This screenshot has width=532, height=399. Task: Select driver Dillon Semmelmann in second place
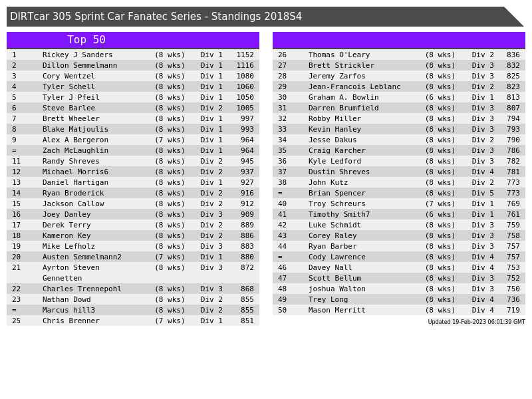pyautogui.click(x=80, y=66)
